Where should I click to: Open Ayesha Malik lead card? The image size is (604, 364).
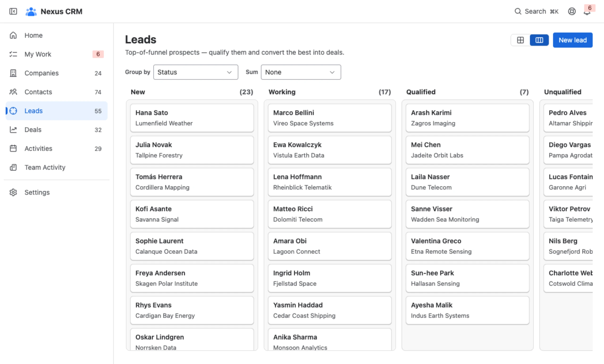click(x=467, y=310)
